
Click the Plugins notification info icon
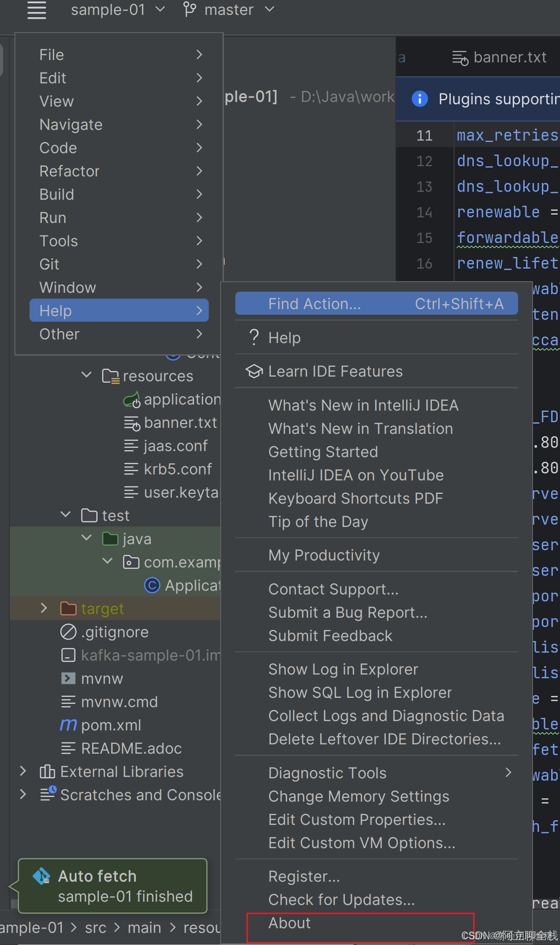[419, 99]
